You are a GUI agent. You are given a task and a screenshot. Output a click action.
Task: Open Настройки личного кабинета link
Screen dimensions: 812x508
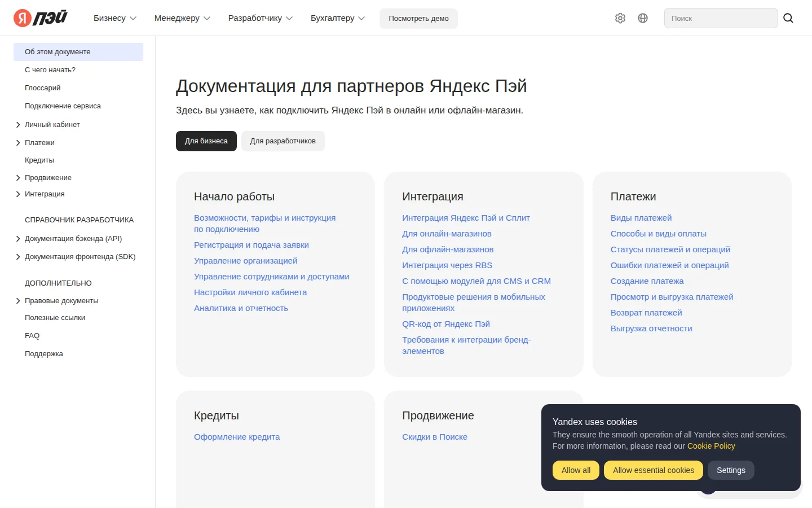tap(250, 292)
